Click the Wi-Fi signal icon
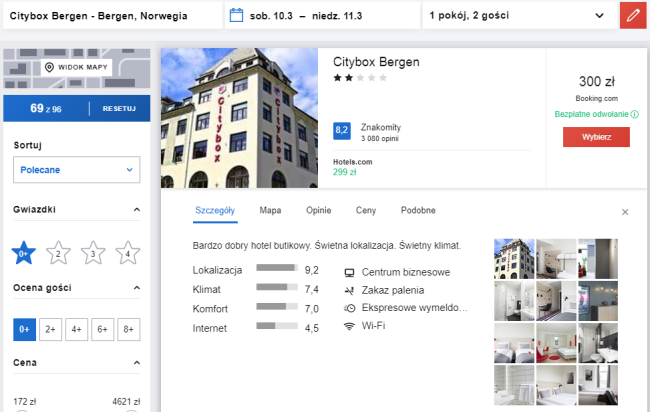This screenshot has width=650, height=412. click(x=349, y=326)
